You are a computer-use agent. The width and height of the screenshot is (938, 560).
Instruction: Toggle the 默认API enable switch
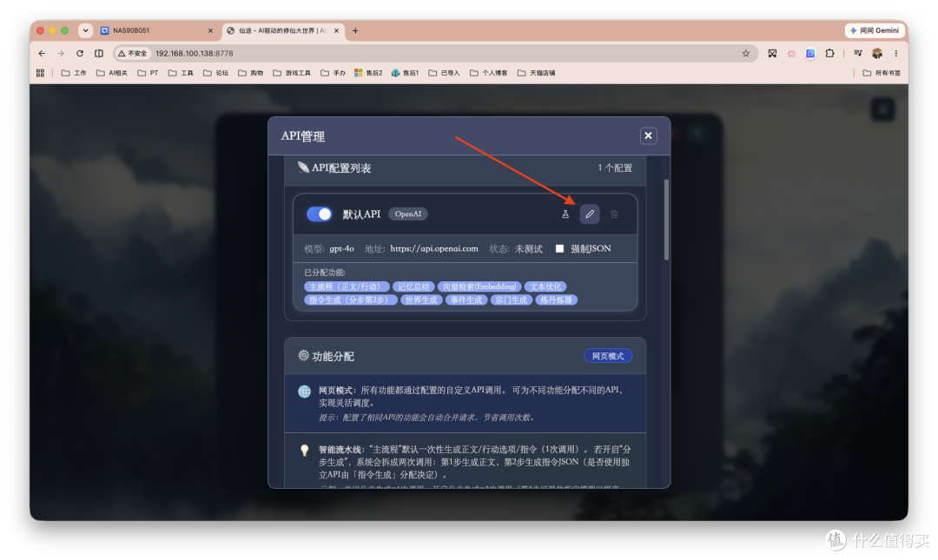pyautogui.click(x=320, y=214)
